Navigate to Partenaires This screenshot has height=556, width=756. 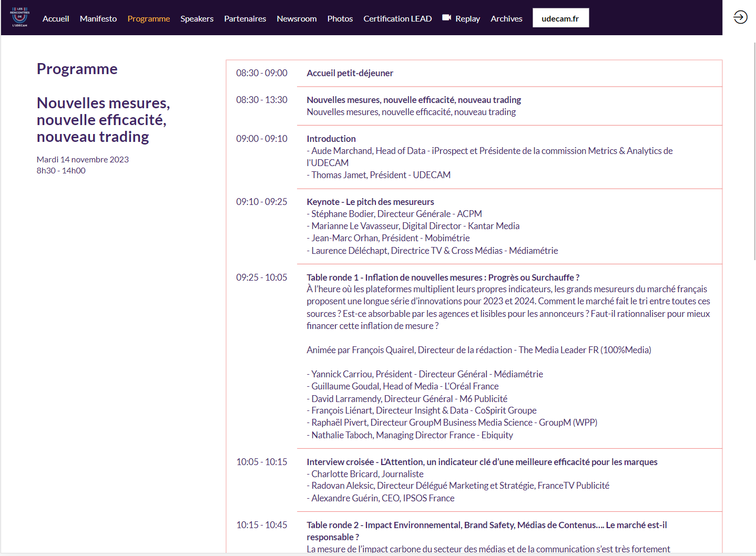pos(245,18)
